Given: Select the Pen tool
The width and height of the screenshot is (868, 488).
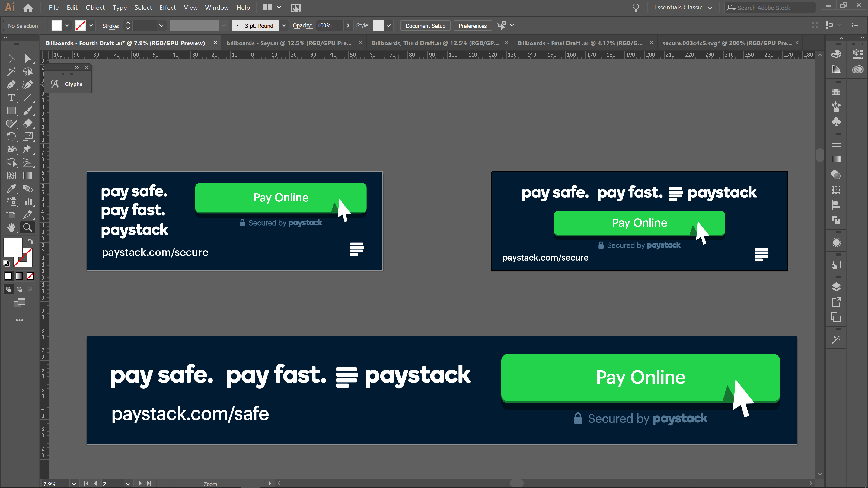Looking at the screenshot, I should pyautogui.click(x=11, y=85).
